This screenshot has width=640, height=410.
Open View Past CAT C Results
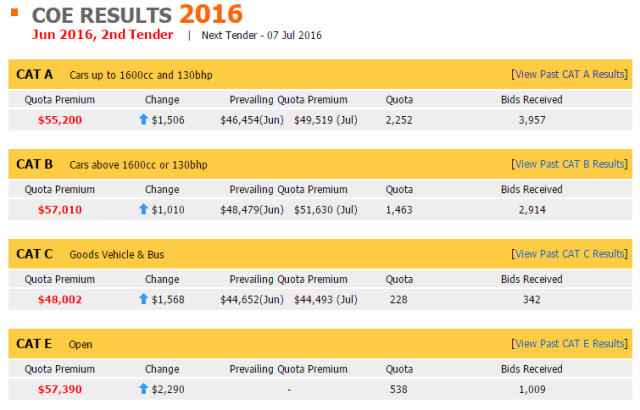[x=570, y=254]
